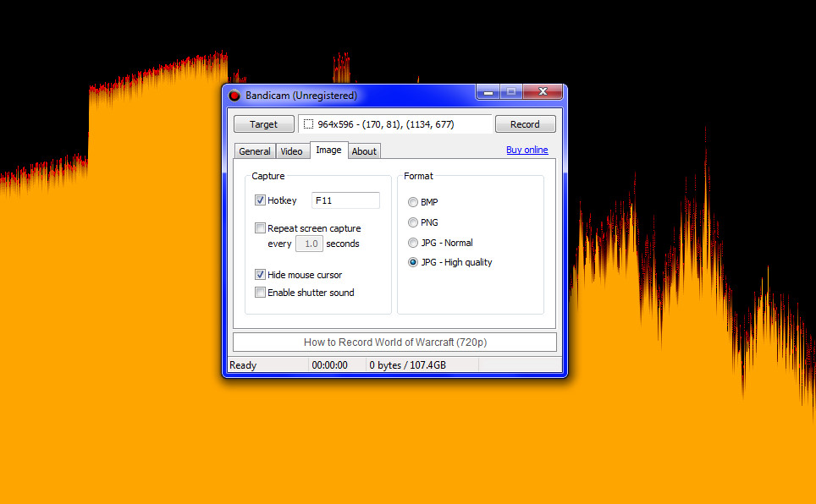
Task: Start capturing with the Record button
Action: click(525, 124)
